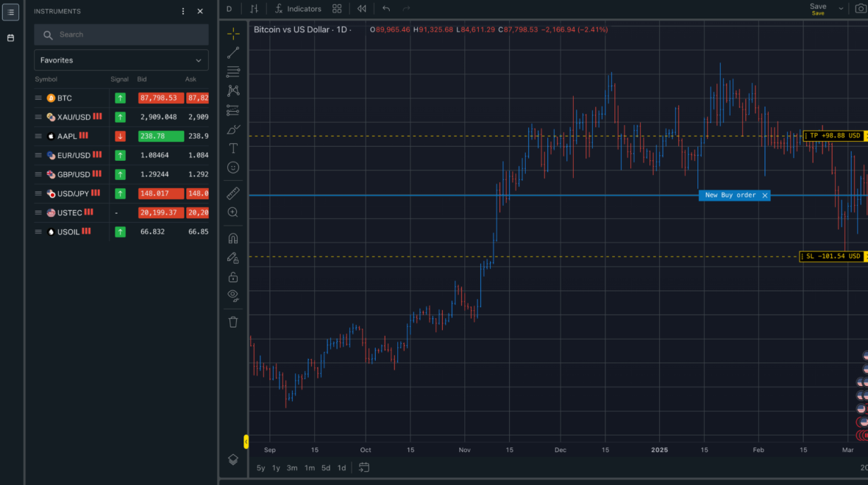Click the green buy signal for EUR/USD
This screenshot has height=485, width=868.
(119, 155)
